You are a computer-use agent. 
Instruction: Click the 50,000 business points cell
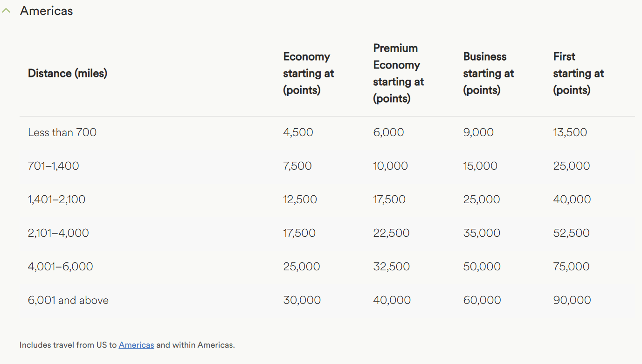(x=482, y=267)
